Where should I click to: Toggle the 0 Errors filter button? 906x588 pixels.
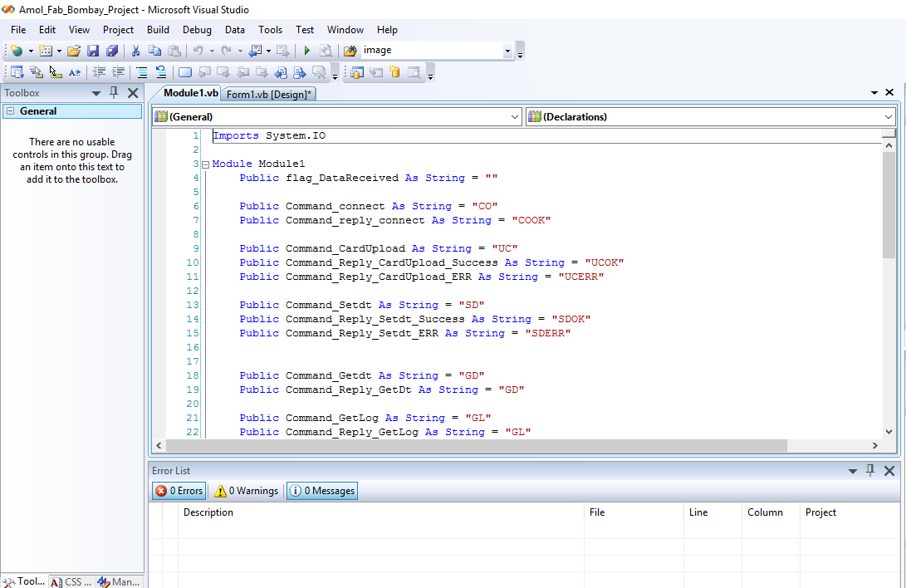tap(179, 491)
